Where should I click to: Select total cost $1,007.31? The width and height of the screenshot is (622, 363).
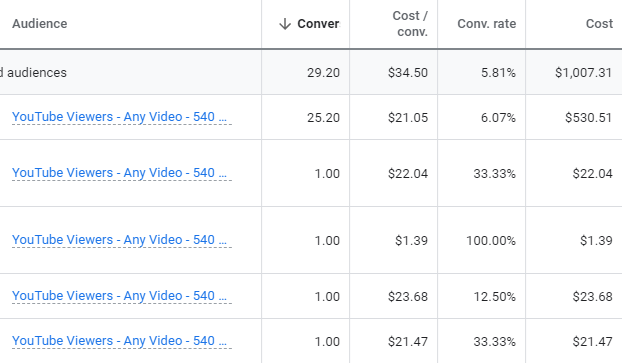(x=584, y=73)
